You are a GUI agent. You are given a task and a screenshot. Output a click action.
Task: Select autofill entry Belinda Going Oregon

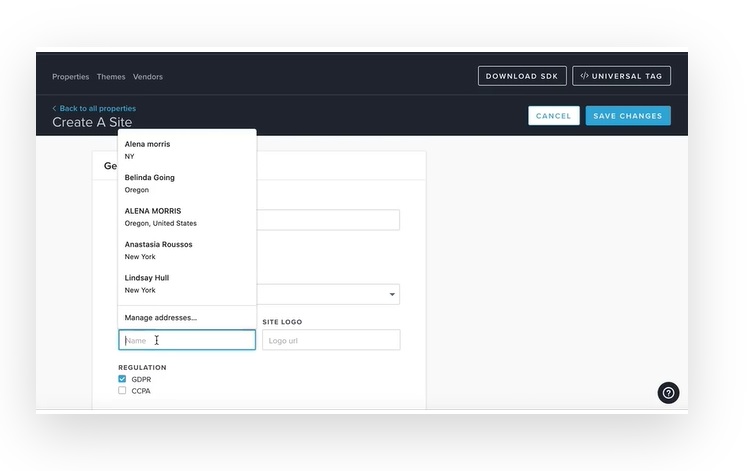187,183
